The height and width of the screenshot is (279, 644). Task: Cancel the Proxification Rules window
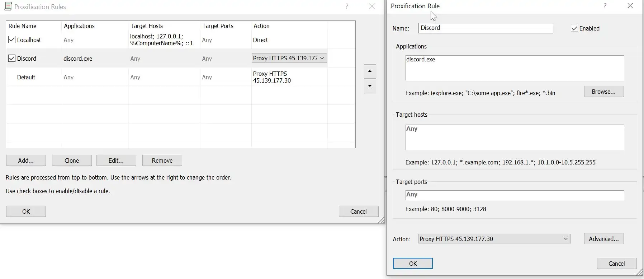pyautogui.click(x=359, y=211)
